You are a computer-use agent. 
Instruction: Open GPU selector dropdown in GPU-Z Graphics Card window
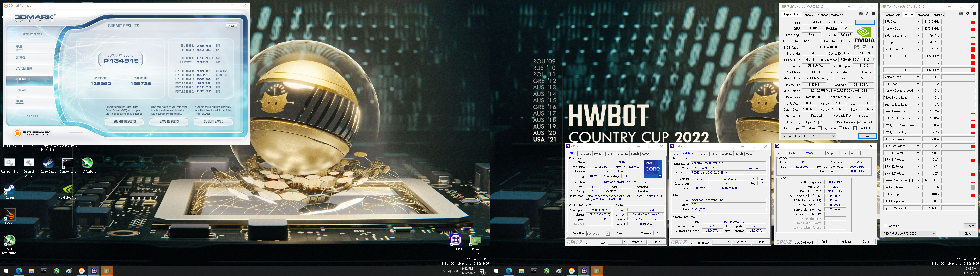[x=808, y=136]
